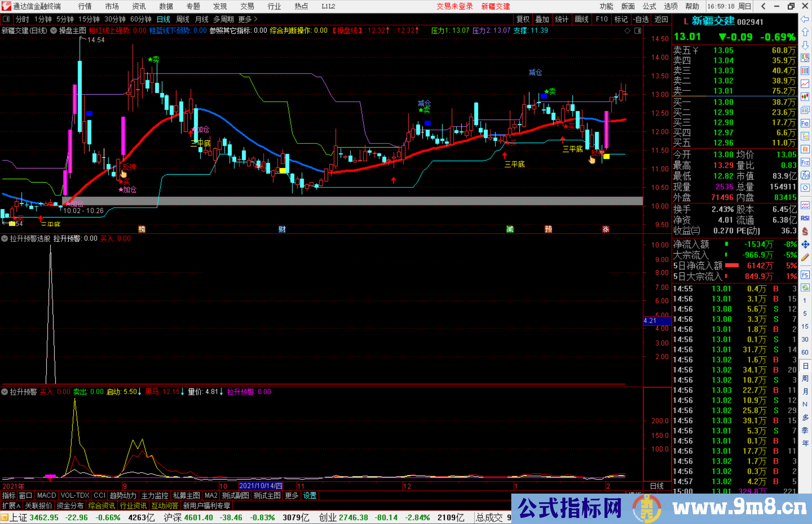Image resolution: width=812 pixels, height=524 pixels.
Task: Click the candlestick chart sidebar icon
Action: [x=805, y=97]
